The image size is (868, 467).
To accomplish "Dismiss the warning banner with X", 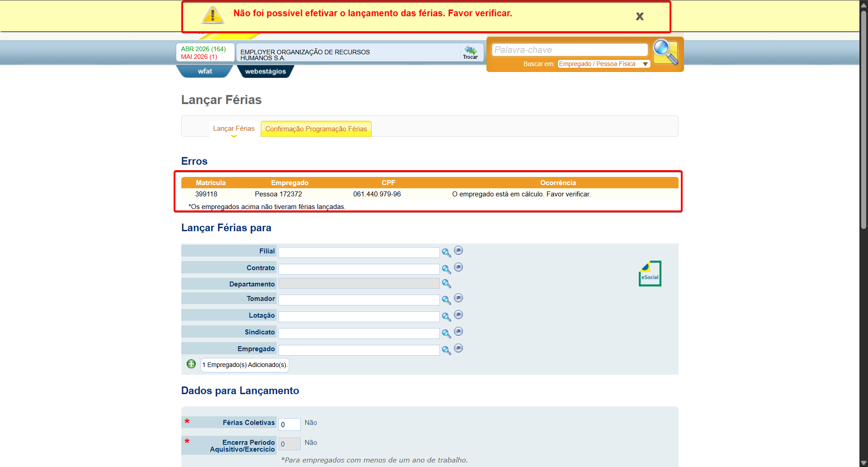I will click(x=640, y=16).
